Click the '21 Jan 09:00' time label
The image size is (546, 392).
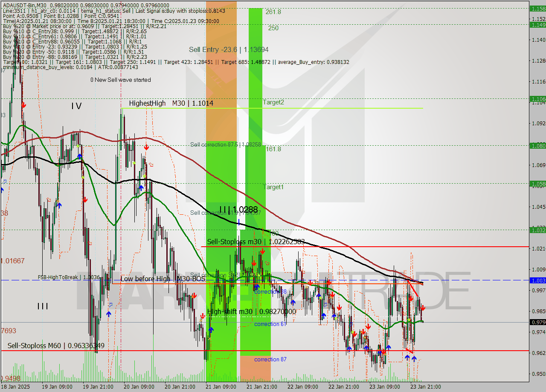(x=221, y=387)
